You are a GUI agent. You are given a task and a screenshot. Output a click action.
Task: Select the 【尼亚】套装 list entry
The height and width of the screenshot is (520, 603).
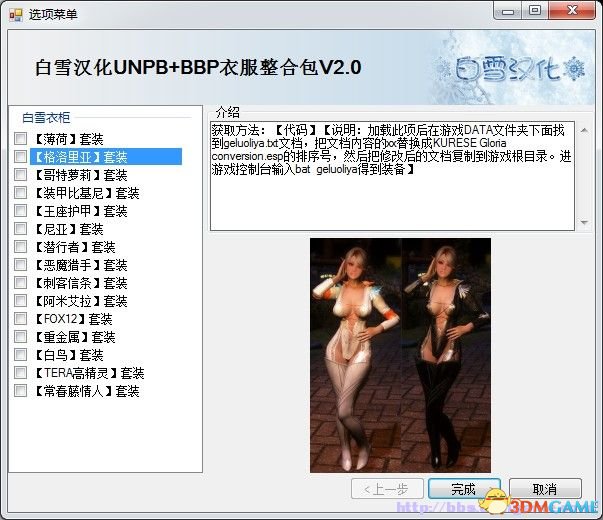tap(68, 229)
